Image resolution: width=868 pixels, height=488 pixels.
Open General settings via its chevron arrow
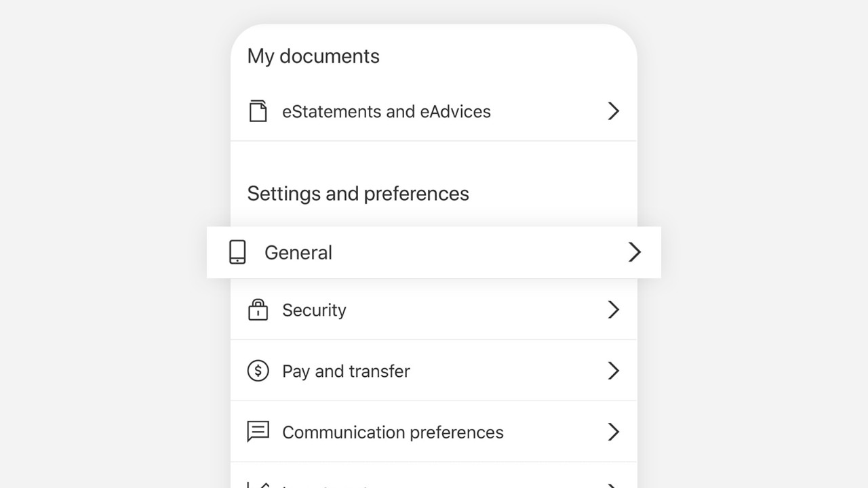[x=634, y=252]
